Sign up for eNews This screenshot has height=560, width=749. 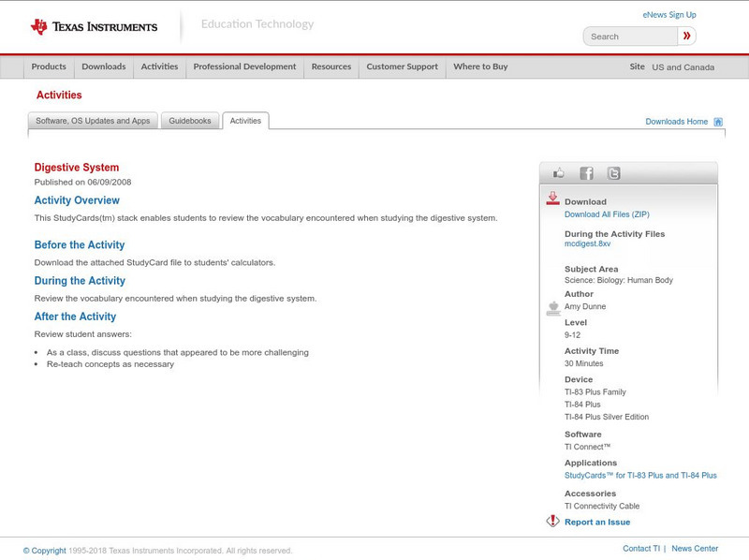pos(668,13)
